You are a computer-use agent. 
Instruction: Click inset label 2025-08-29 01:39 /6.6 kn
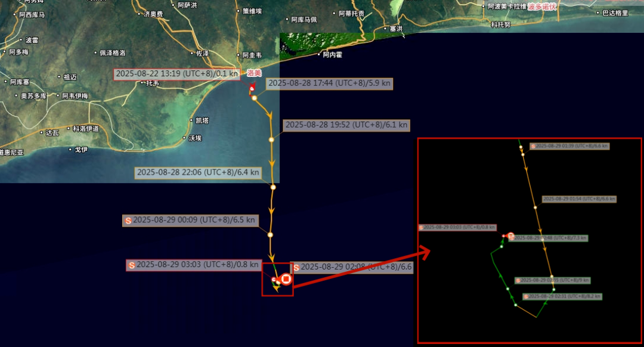click(x=569, y=146)
